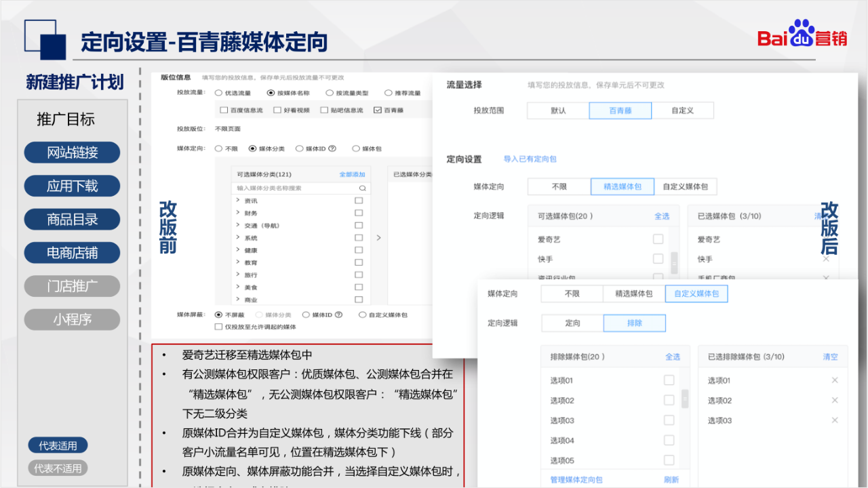The width and height of the screenshot is (868, 488).
Task: Select the 媒体分类 radio in the 媒体定向 row
Action: click(252, 148)
